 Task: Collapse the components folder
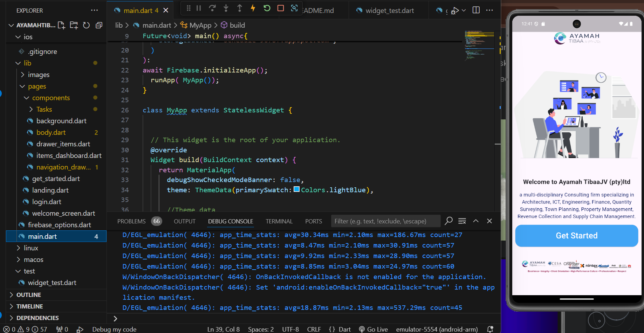pos(27,98)
